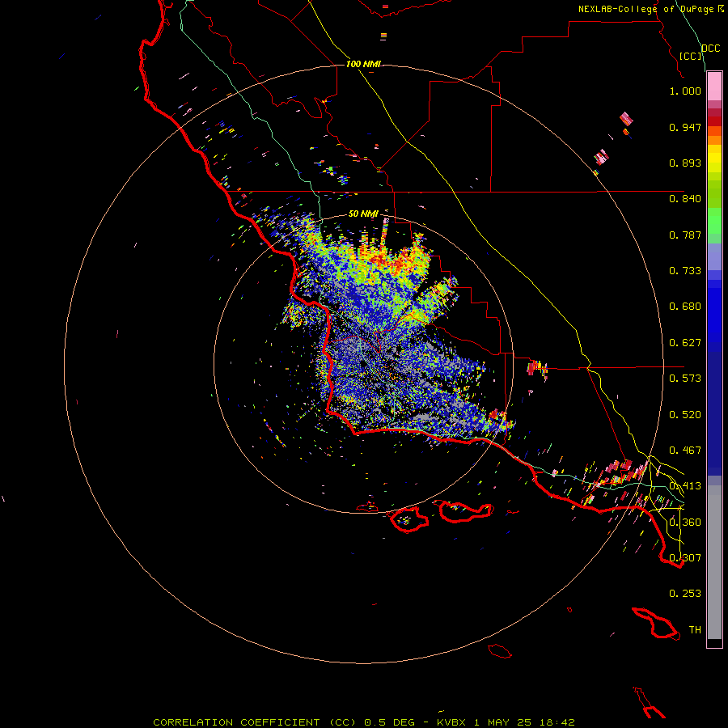Pick the bright green color bar segment
728x728 pixels.
(714, 221)
